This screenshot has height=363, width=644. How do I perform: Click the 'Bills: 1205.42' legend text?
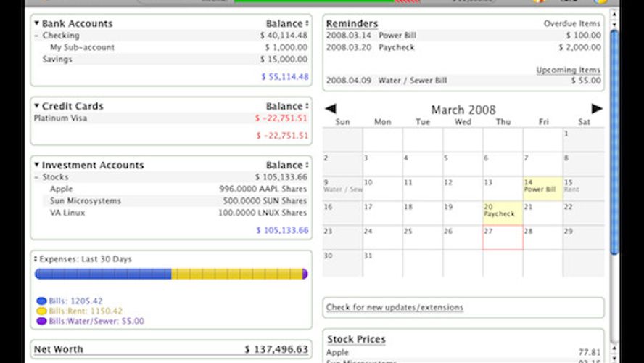[75, 301]
